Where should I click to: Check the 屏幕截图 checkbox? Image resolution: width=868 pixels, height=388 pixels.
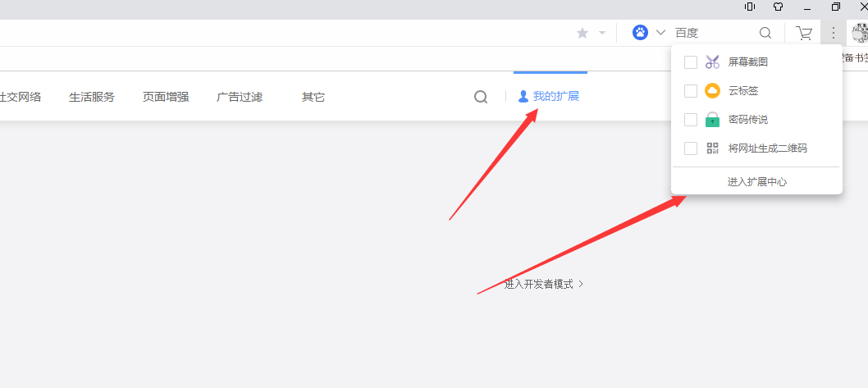click(691, 62)
